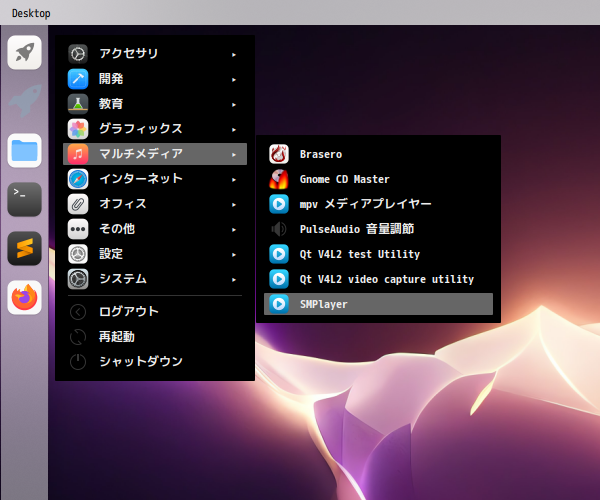
Task: Launch the terminal from the dock
Action: point(24,199)
